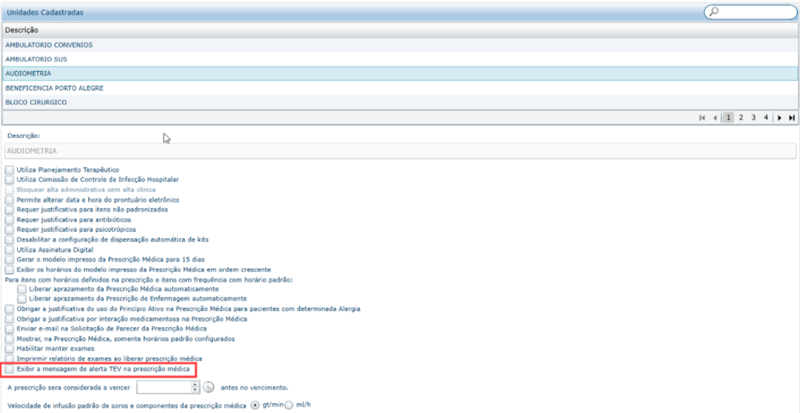
Task: Decrease the vencer time spinner value
Action: (x=194, y=390)
